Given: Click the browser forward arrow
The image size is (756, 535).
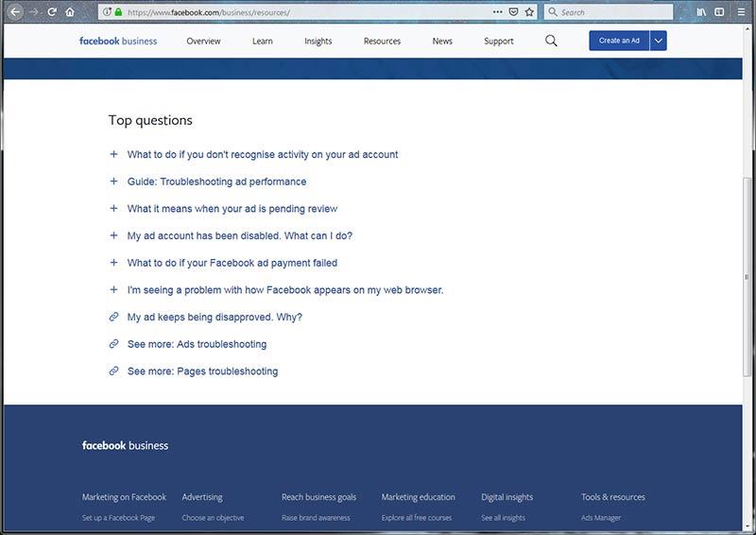Looking at the screenshot, I should click(x=34, y=12).
